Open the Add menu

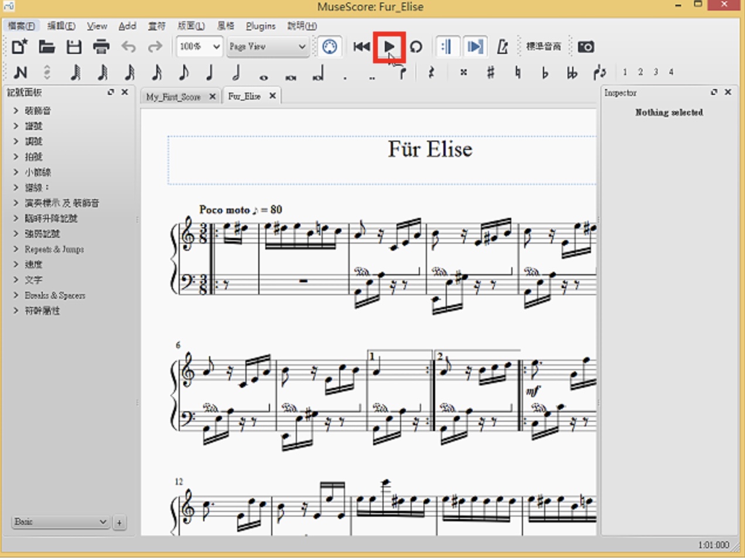pyautogui.click(x=127, y=26)
